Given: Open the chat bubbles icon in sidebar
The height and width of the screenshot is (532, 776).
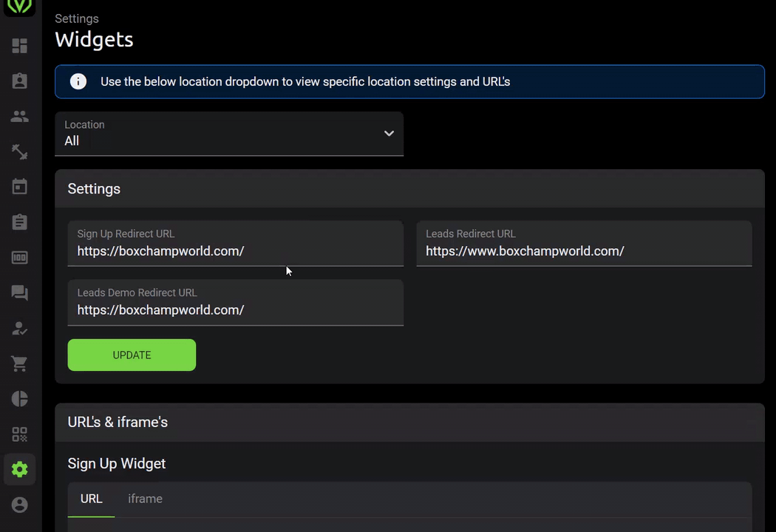Looking at the screenshot, I should pyautogui.click(x=19, y=293).
